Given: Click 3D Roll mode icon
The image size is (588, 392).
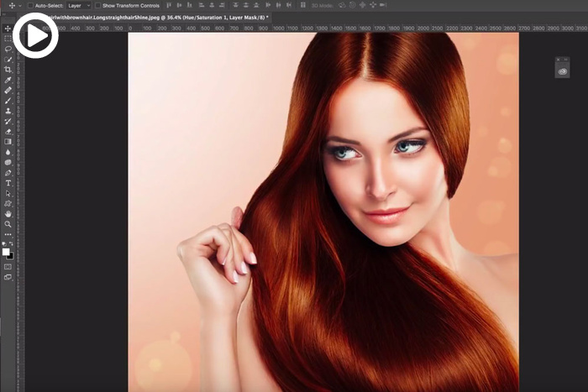Looking at the screenshot, I should pos(353,5).
